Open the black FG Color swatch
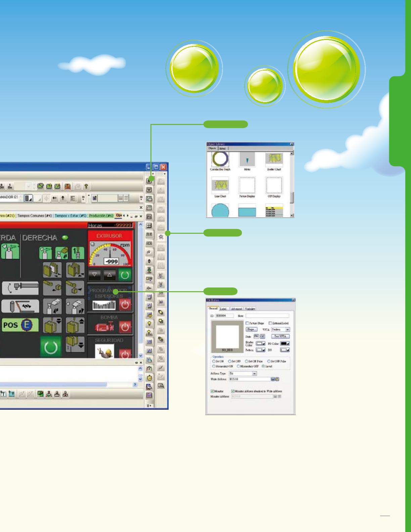Viewport: 411px width, 532px height. (x=285, y=344)
